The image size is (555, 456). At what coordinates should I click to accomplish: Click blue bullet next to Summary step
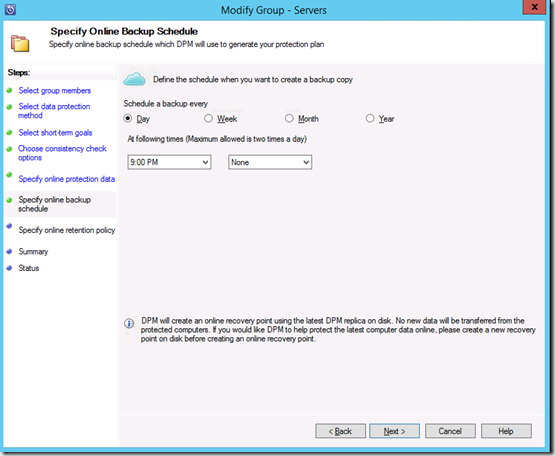click(10, 251)
